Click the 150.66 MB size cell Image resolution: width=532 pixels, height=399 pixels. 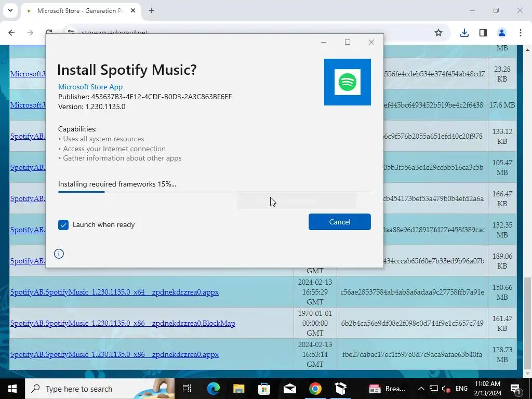[x=502, y=292]
